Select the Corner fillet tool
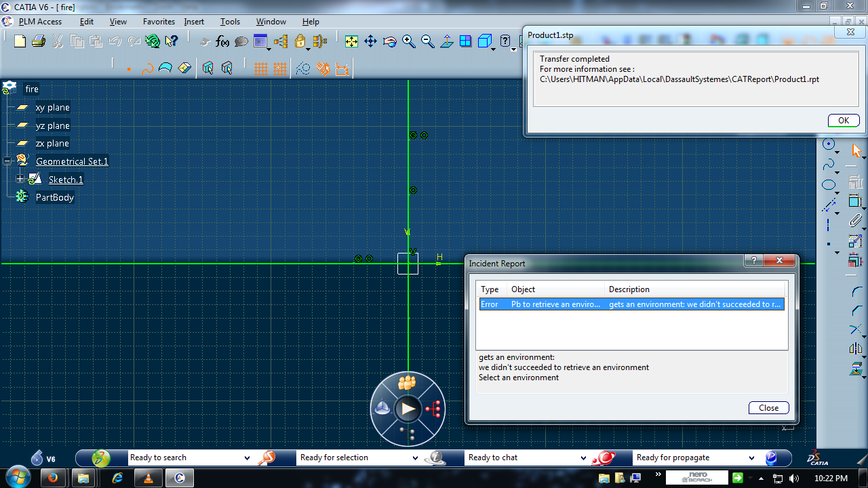Screen dimensions: 868x488 coord(856,292)
